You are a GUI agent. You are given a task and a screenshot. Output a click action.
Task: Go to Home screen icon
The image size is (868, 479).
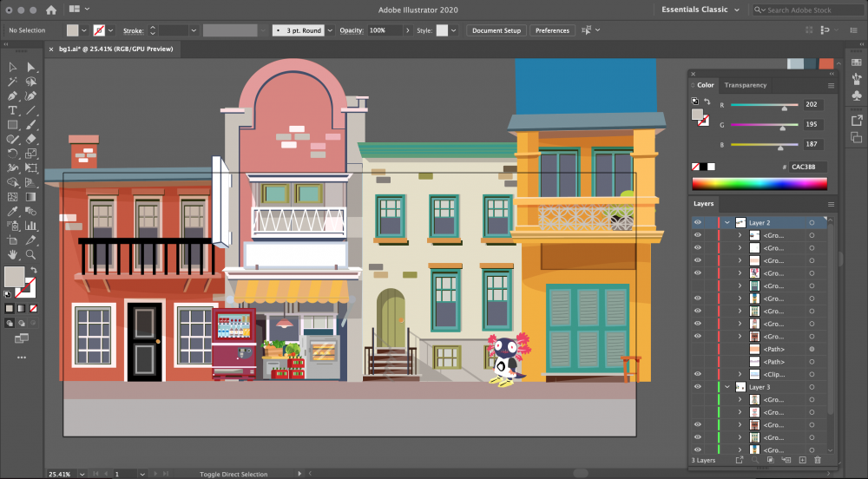[x=51, y=10]
